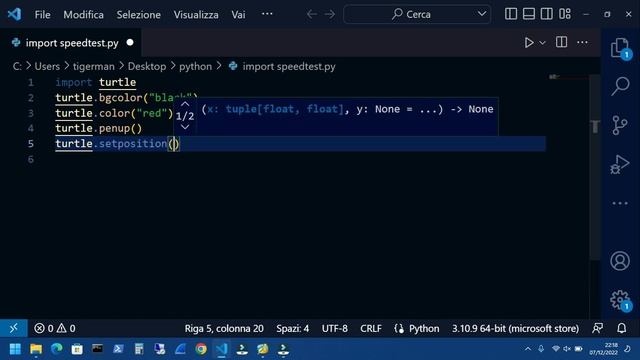This screenshot has height=360, width=640.
Task: Toggle the bottom panel visibility
Action: point(529,14)
